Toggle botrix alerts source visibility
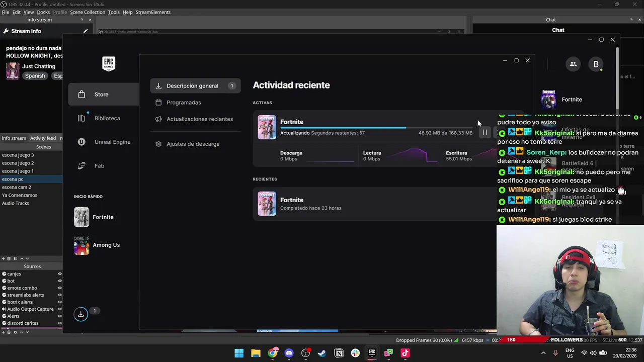The width and height of the screenshot is (644, 362). click(60, 302)
